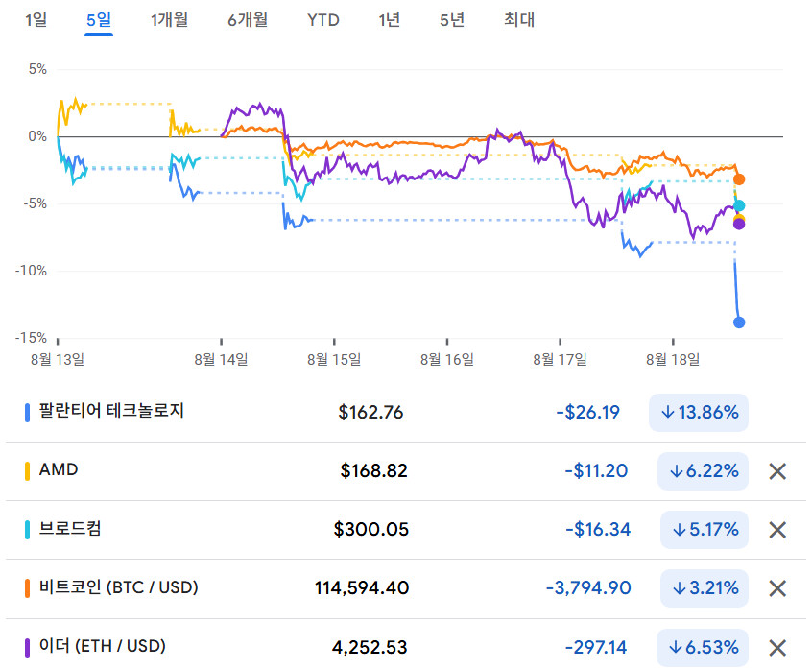Click the purple 이더 color bar
812x670 pixels.
pyautogui.click(x=27, y=647)
